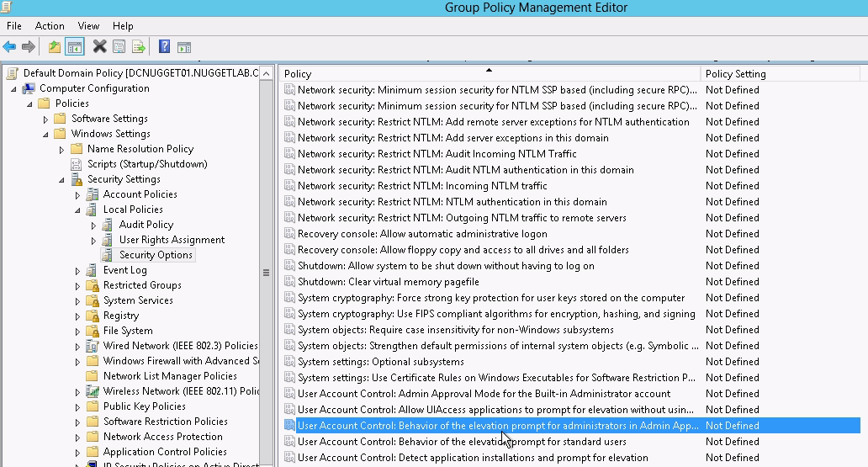Select 'User Account Control: Admin Approval Mode' policy

(x=484, y=393)
